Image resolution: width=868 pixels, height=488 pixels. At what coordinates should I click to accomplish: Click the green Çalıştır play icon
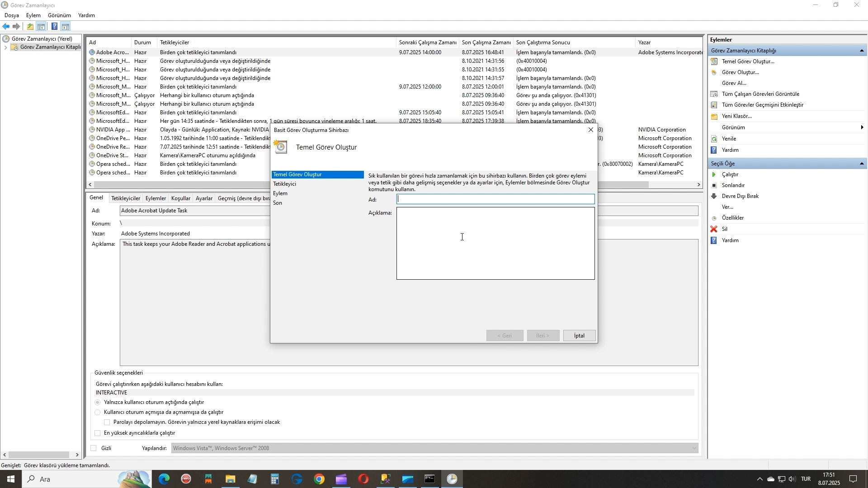coord(714,174)
